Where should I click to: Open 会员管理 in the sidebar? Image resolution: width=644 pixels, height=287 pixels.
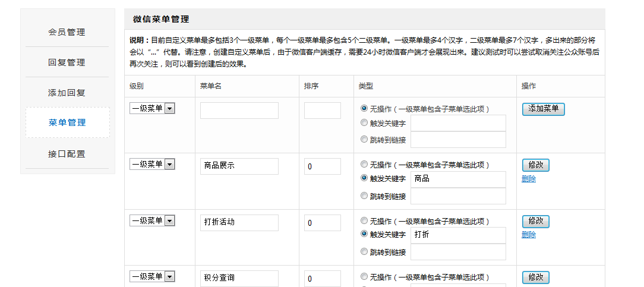click(67, 32)
